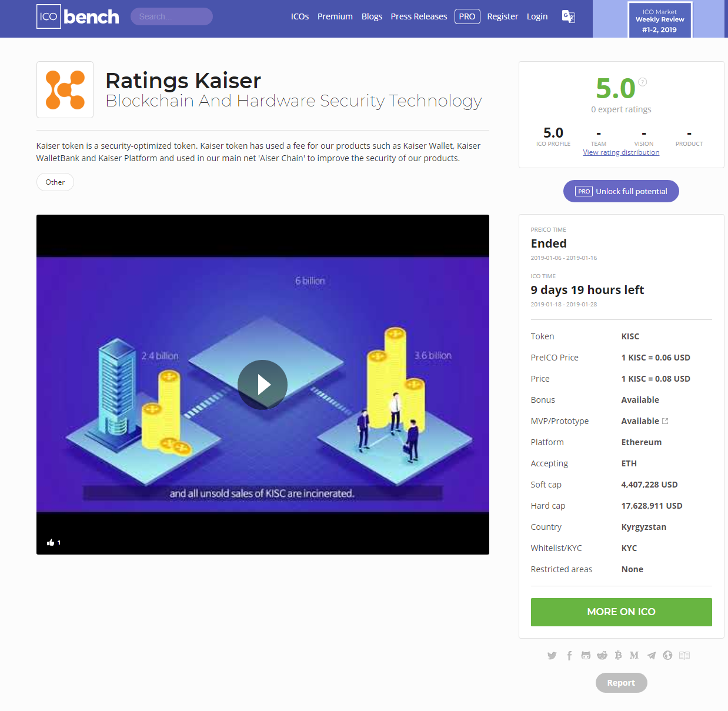Open the Bitcointalk thread icon
Viewport: 728px width, 711px height.
click(618, 656)
